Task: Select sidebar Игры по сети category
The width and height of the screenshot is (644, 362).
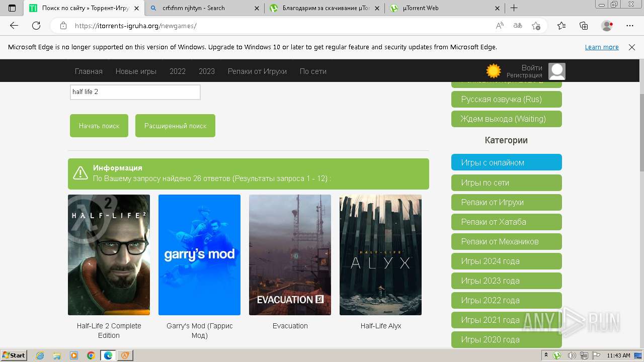Action: pyautogui.click(x=506, y=183)
